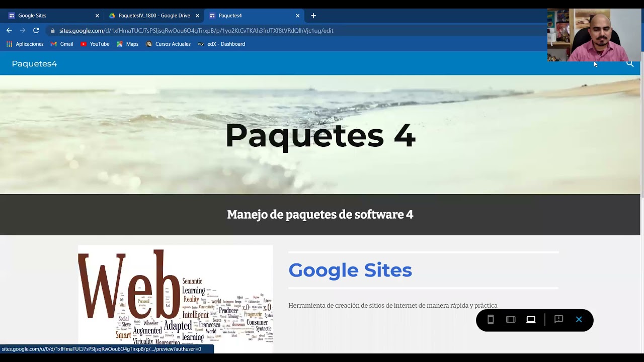Viewport: 644px width, 362px height.
Task: Click the 'Herramienta de creación de sitios' description
Action: pos(393,306)
